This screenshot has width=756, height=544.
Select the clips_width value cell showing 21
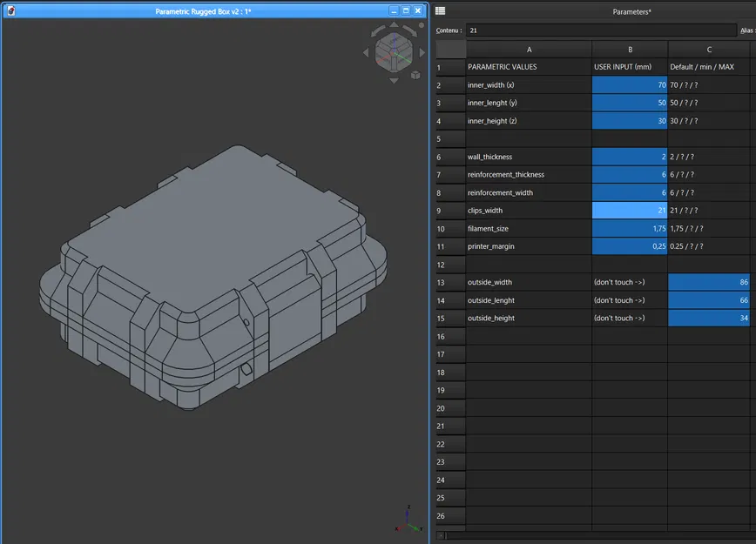[630, 210]
